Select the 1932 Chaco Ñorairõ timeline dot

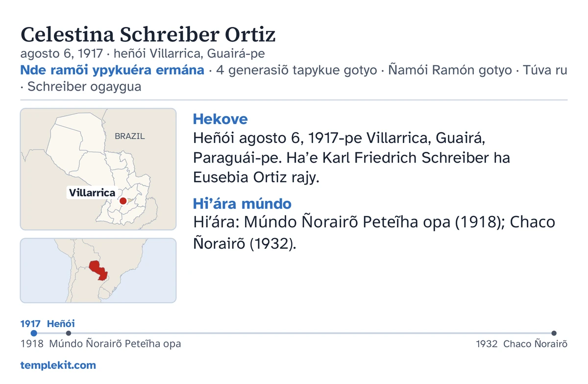coord(554,333)
